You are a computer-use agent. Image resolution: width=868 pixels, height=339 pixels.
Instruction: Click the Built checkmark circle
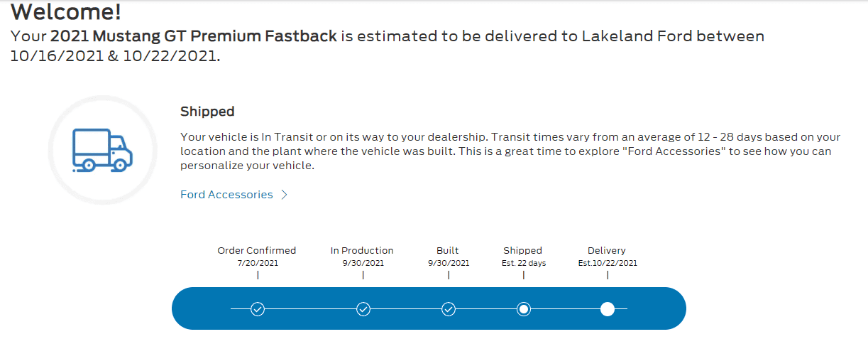(449, 309)
